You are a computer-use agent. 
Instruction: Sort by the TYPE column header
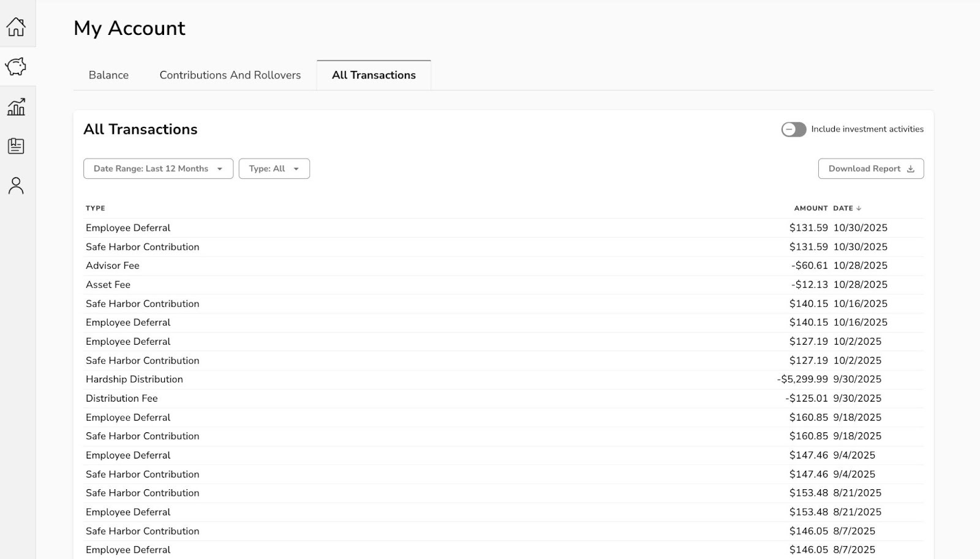[96, 208]
